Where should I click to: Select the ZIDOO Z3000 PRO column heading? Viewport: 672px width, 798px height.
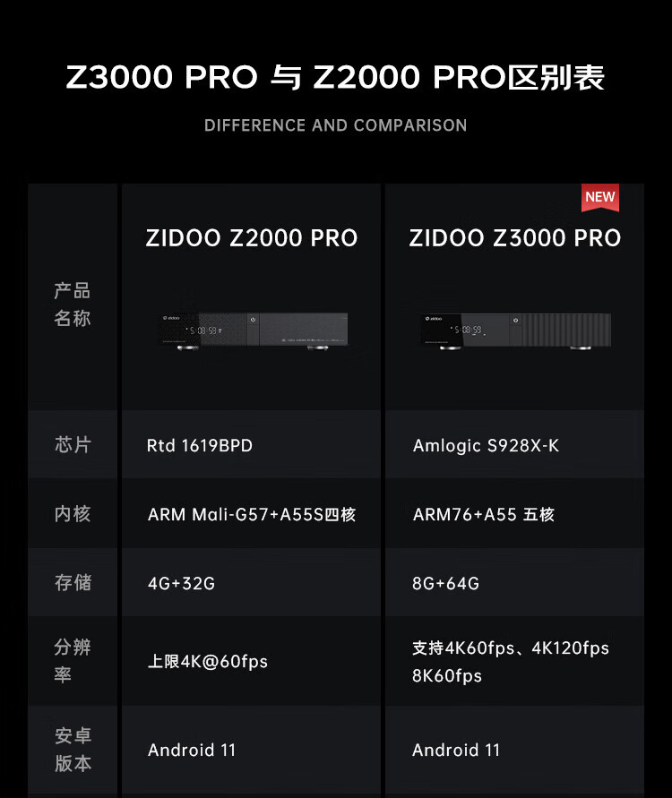click(515, 238)
